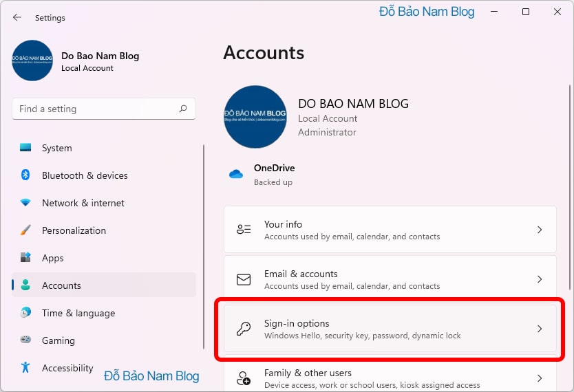574x392 pixels.
Task: Expand Family & other users chevron
Action: [x=539, y=378]
